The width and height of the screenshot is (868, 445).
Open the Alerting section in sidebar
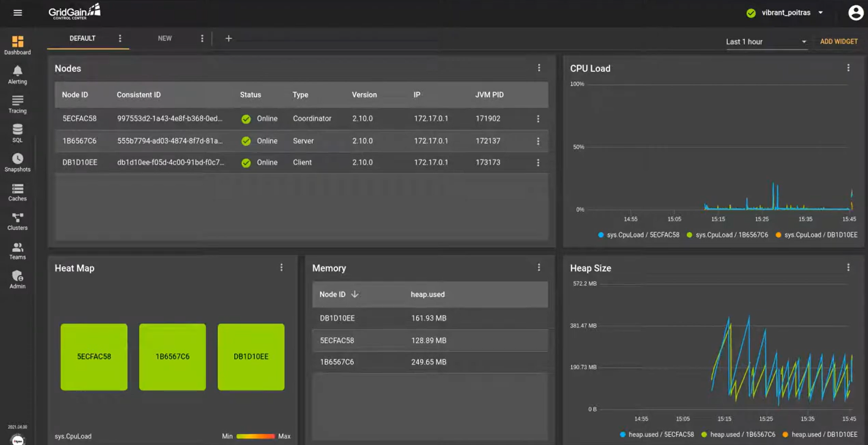click(17, 74)
